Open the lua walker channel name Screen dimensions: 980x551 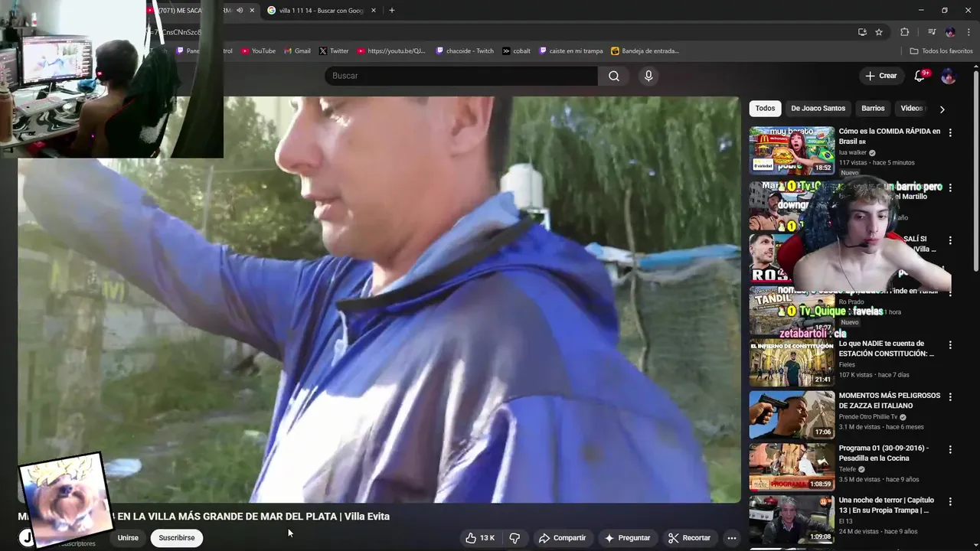853,152
